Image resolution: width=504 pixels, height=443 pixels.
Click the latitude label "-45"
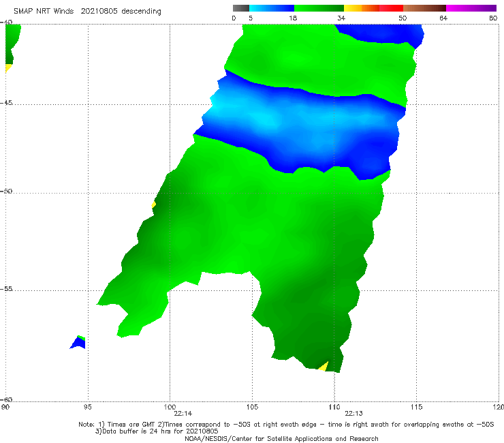pos(6,103)
